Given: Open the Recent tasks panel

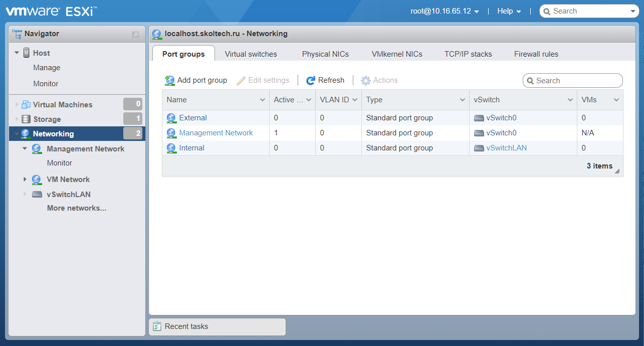Looking at the screenshot, I should 217,326.
